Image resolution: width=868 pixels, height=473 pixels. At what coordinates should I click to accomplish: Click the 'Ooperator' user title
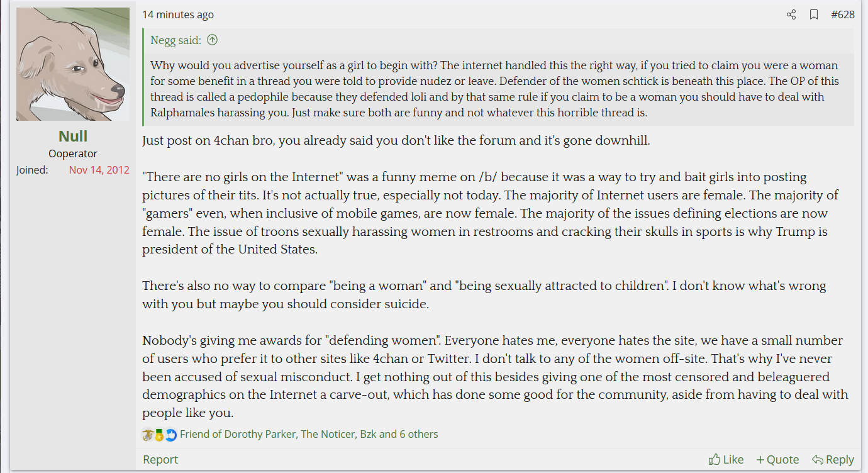73,153
